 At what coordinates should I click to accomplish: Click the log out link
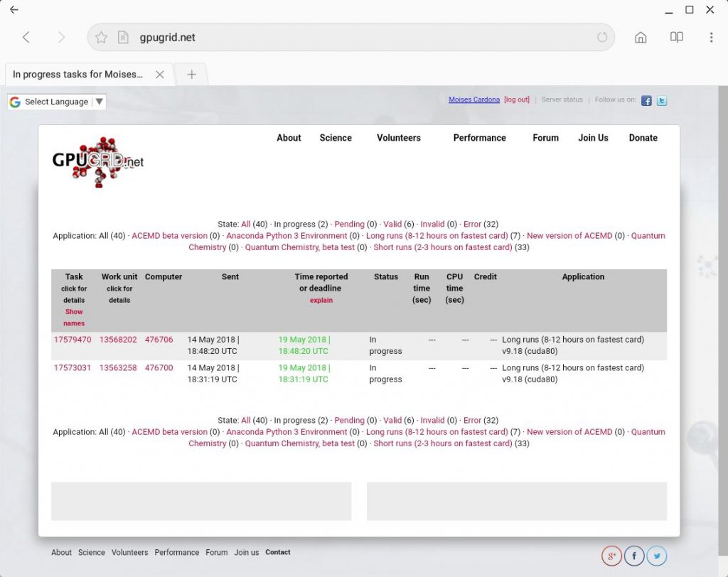click(516, 99)
